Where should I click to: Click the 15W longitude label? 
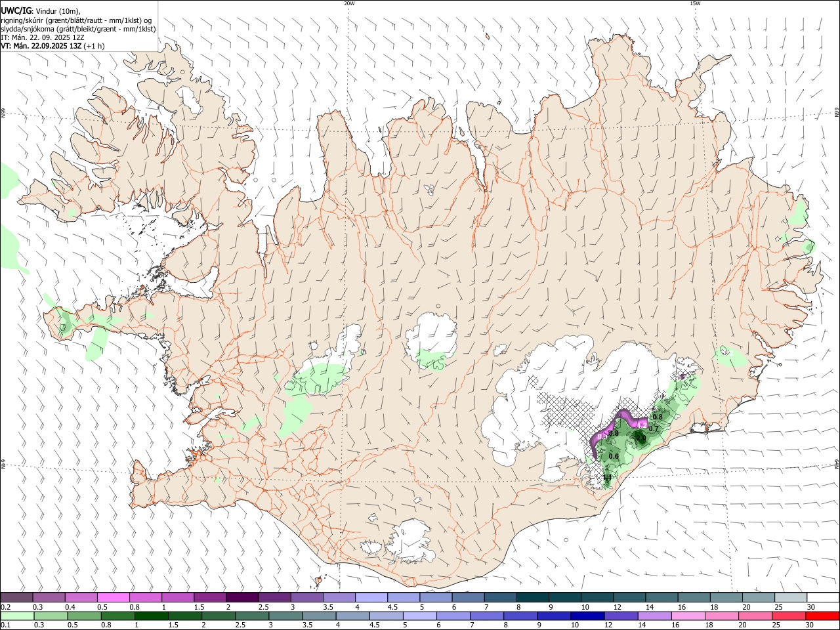pyautogui.click(x=695, y=3)
